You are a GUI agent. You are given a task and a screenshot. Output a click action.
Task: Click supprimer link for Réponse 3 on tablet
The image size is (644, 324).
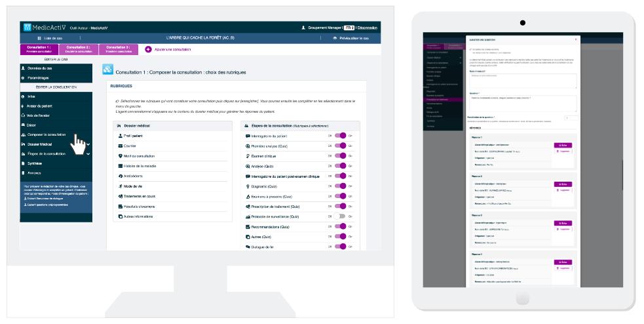[563, 229]
